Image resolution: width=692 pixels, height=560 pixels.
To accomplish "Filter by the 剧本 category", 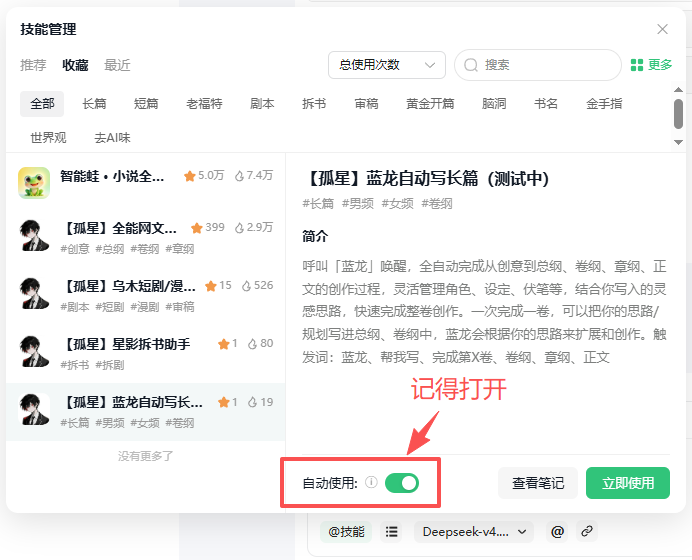I will (x=262, y=104).
